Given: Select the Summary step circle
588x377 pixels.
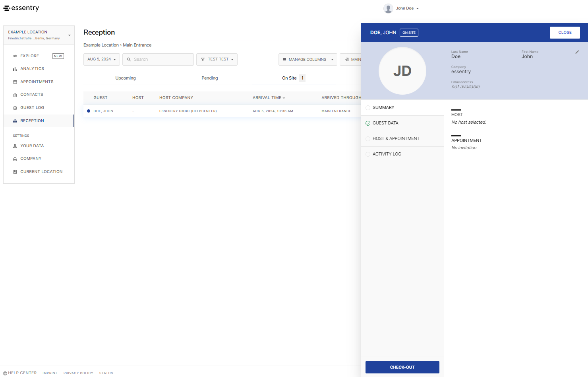Looking at the screenshot, I should 368,108.
